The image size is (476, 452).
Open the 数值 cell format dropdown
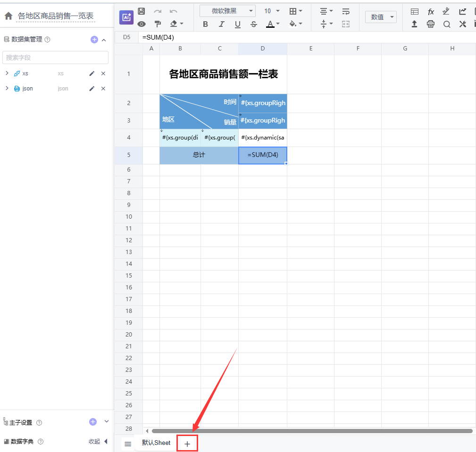point(381,17)
